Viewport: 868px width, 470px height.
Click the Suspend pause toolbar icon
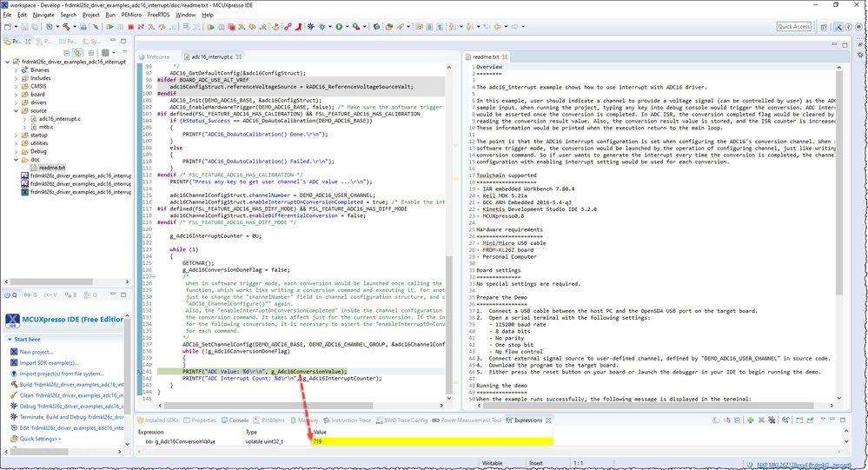point(121,27)
